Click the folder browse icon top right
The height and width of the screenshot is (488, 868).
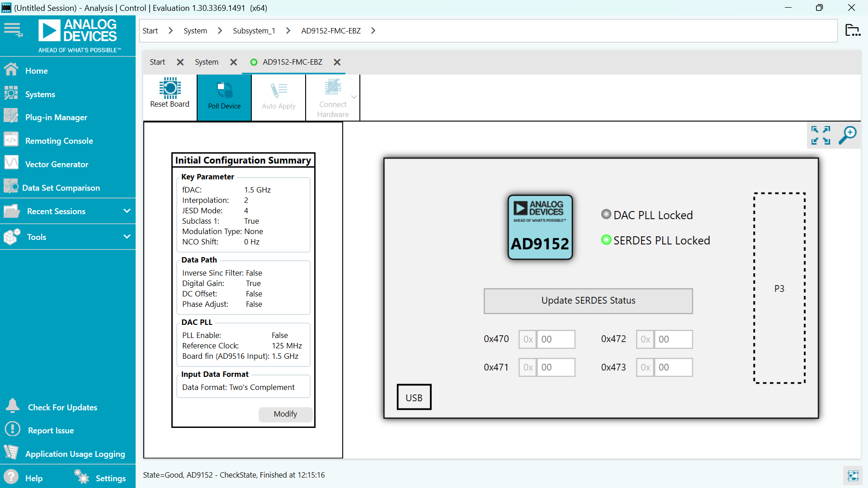pyautogui.click(x=852, y=30)
